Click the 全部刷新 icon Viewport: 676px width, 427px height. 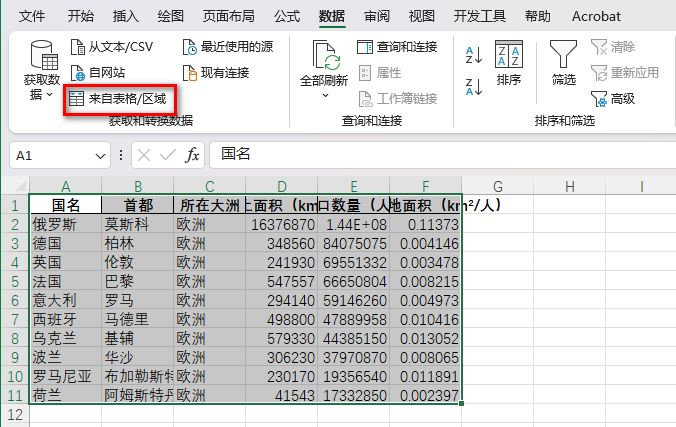326,55
